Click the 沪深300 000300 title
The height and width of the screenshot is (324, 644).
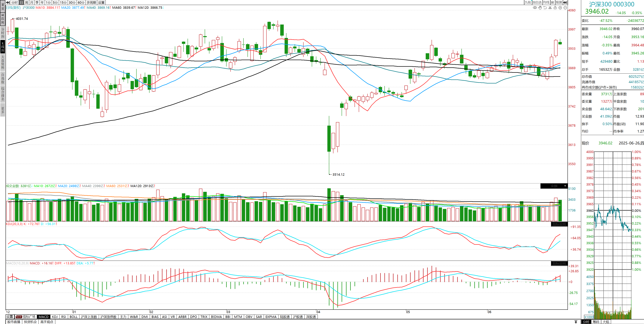tap(612, 4)
